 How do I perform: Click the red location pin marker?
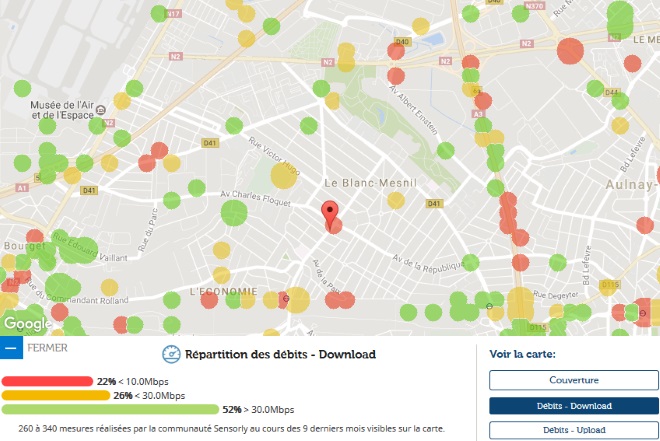pos(330,213)
